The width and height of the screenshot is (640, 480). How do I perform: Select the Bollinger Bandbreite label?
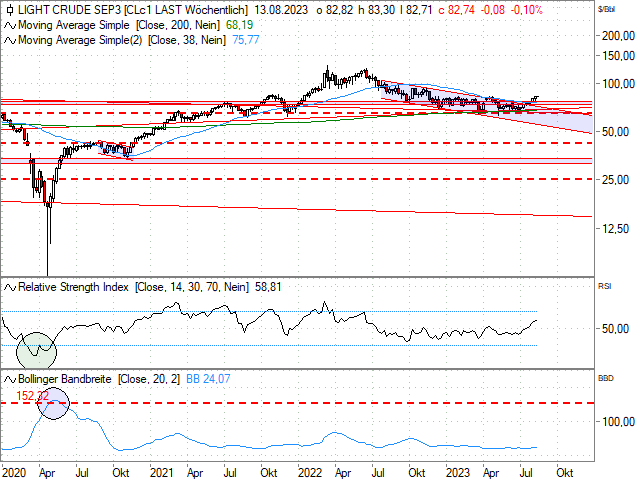point(65,379)
